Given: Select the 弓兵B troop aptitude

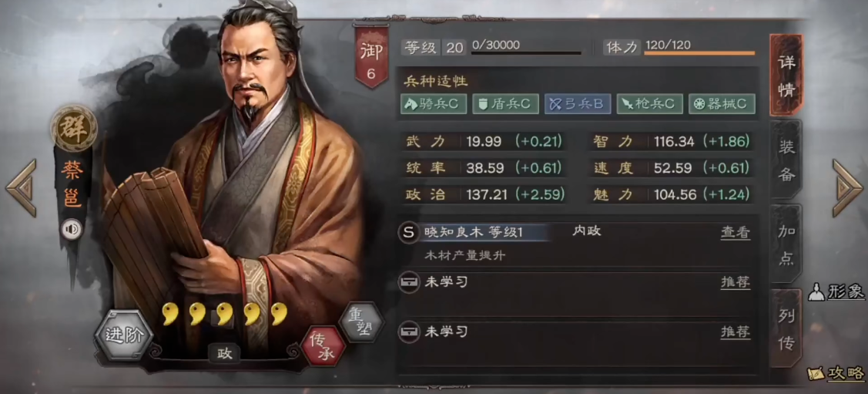Looking at the screenshot, I should [578, 103].
